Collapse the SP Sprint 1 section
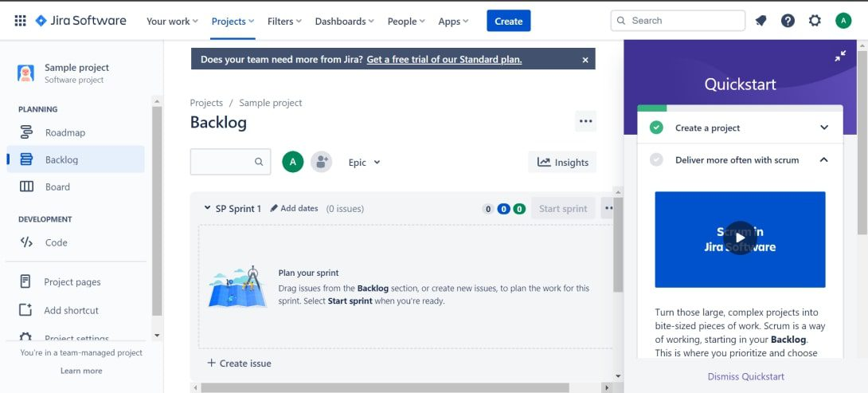This screenshot has width=868, height=393. pyautogui.click(x=207, y=208)
